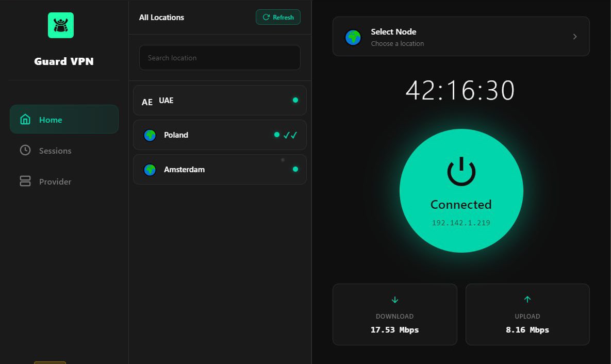Select the Poland location row

click(220, 135)
